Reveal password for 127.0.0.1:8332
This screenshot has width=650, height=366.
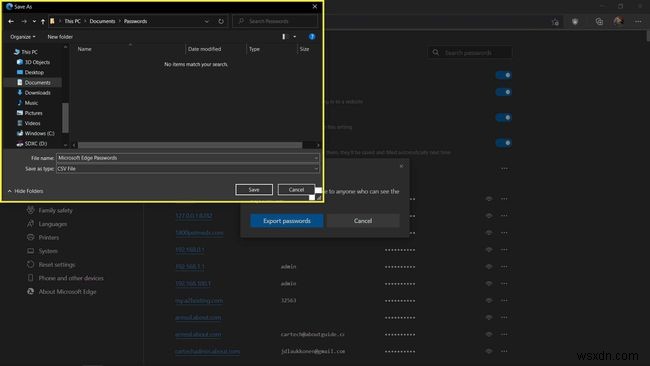(x=489, y=216)
